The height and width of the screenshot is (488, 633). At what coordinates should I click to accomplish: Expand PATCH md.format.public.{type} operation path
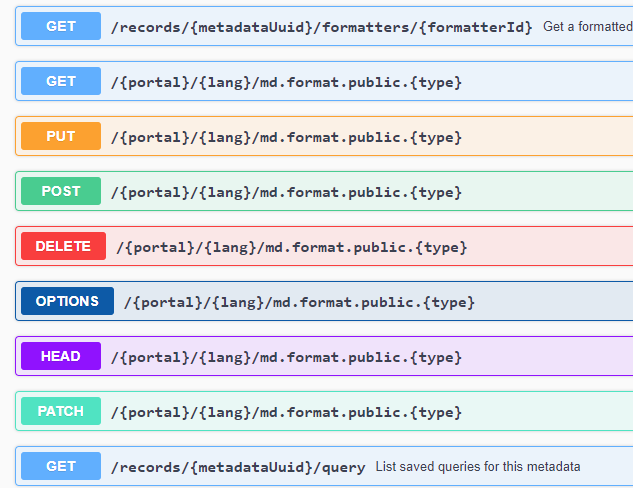tap(286, 413)
